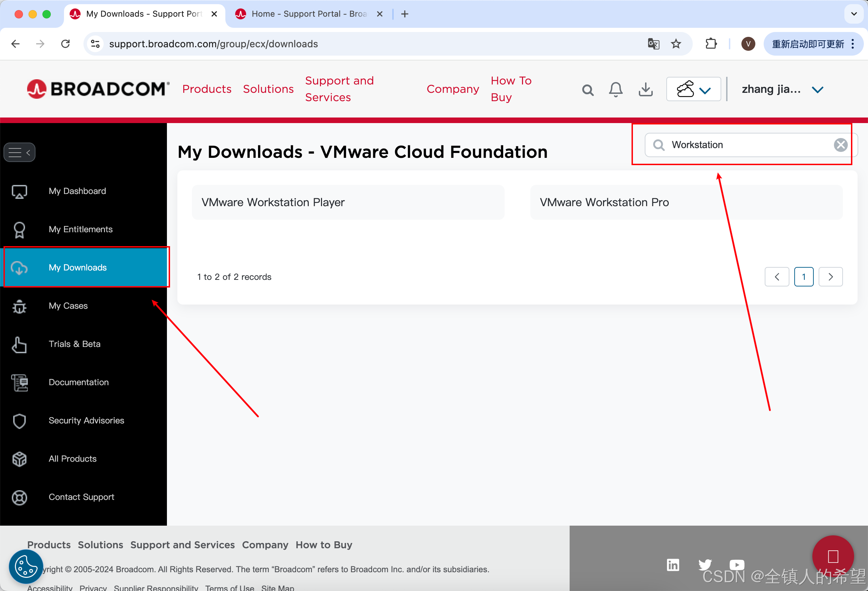Open the cloud product selector dropdown
This screenshot has height=591, width=868.
point(693,89)
